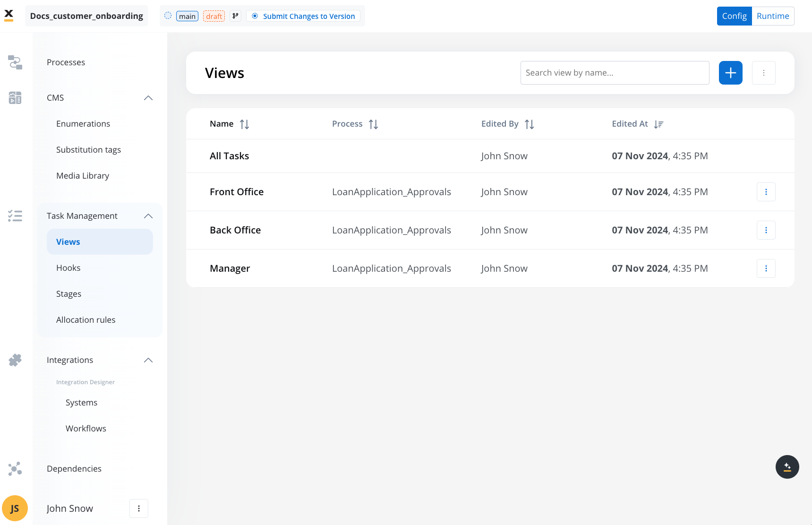812x525 pixels.
Task: Click Submit Changes to Version button
Action: pyautogui.click(x=303, y=16)
